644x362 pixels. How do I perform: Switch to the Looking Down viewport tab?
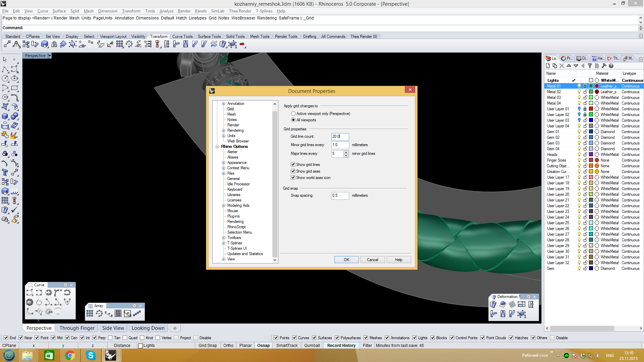coord(148,328)
